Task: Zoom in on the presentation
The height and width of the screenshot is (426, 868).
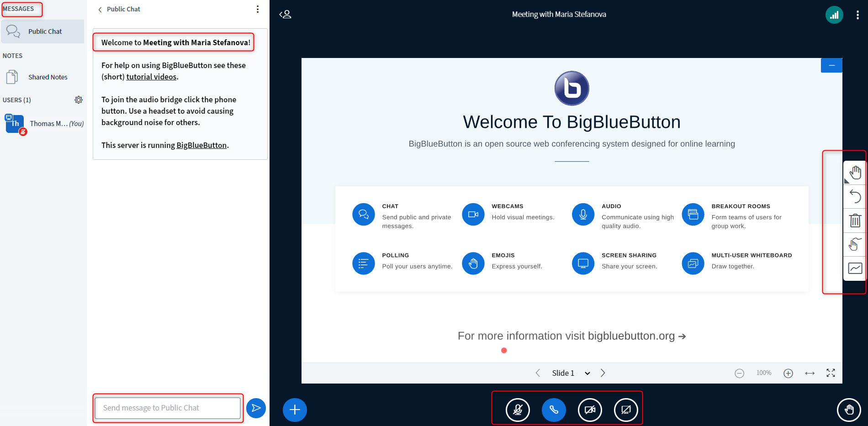Action: pos(788,373)
